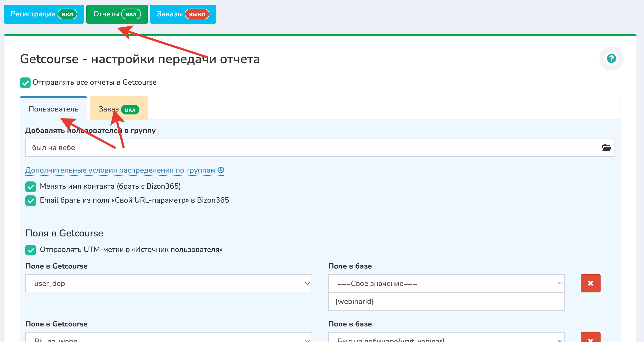Viewport: 644px width, 342px height.
Task: Open the Отчеты section button
Action: pyautogui.click(x=106, y=14)
